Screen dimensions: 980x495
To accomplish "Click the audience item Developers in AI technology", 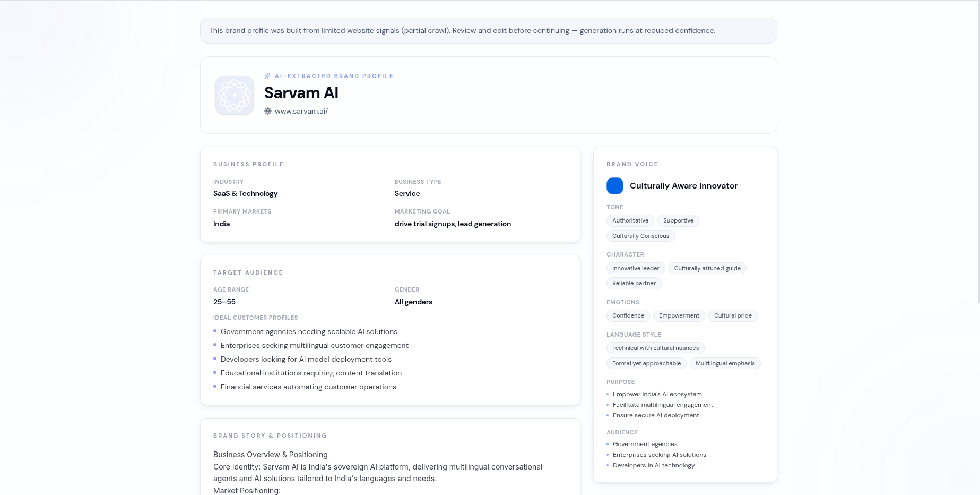I will point(654,466).
